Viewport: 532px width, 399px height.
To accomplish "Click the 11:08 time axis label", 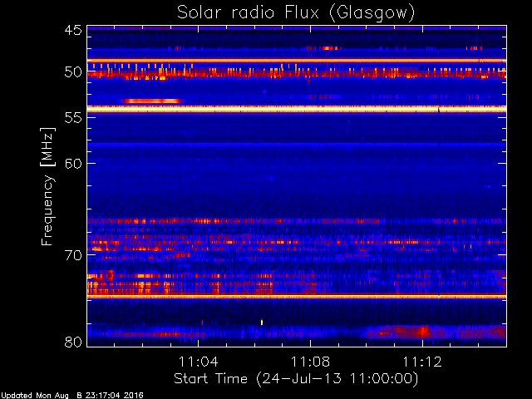I will (x=310, y=362).
